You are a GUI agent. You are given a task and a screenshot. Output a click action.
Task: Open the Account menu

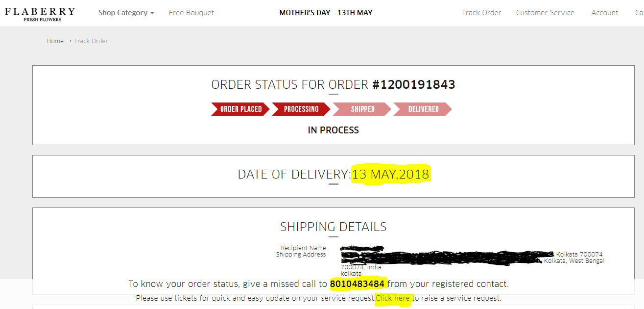(604, 13)
